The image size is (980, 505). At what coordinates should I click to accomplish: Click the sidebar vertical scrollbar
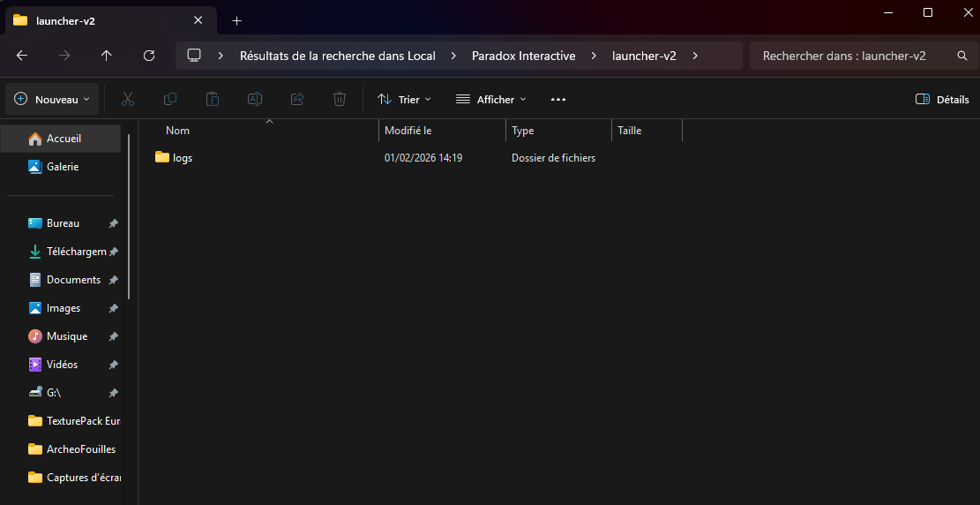click(130, 216)
